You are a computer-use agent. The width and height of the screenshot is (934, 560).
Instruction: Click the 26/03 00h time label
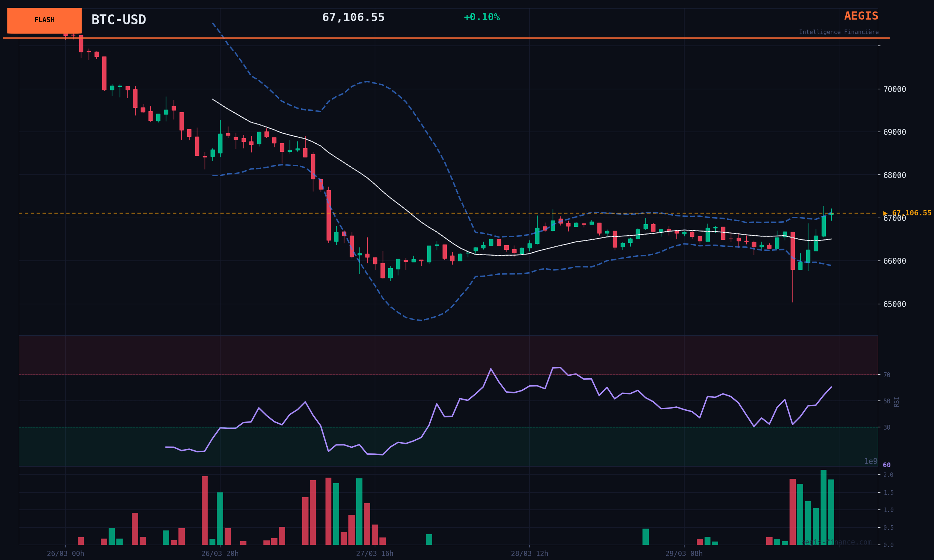point(65,554)
